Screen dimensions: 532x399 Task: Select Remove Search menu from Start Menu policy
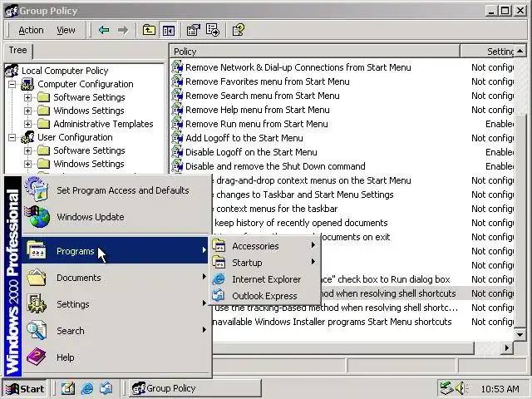tap(263, 96)
